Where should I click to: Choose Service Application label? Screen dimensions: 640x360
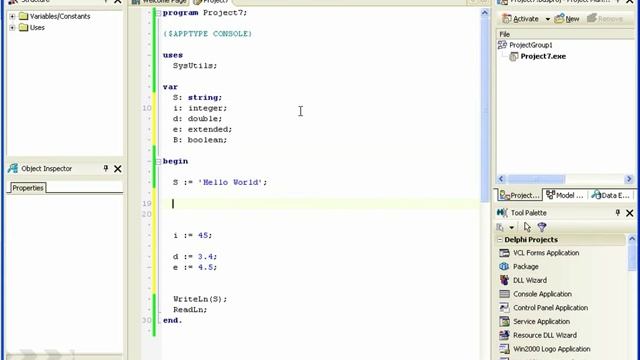coord(541,322)
